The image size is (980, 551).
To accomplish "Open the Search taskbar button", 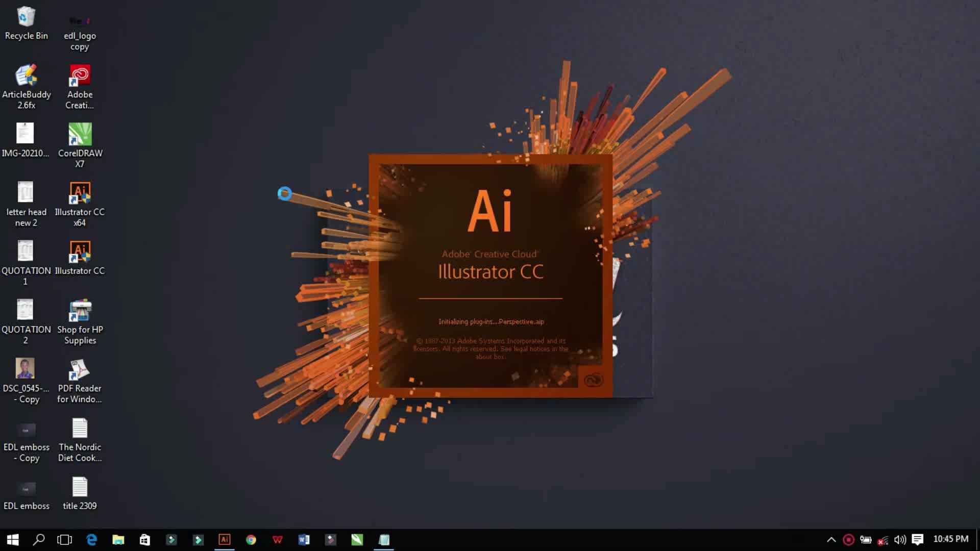I will pyautogui.click(x=38, y=539).
